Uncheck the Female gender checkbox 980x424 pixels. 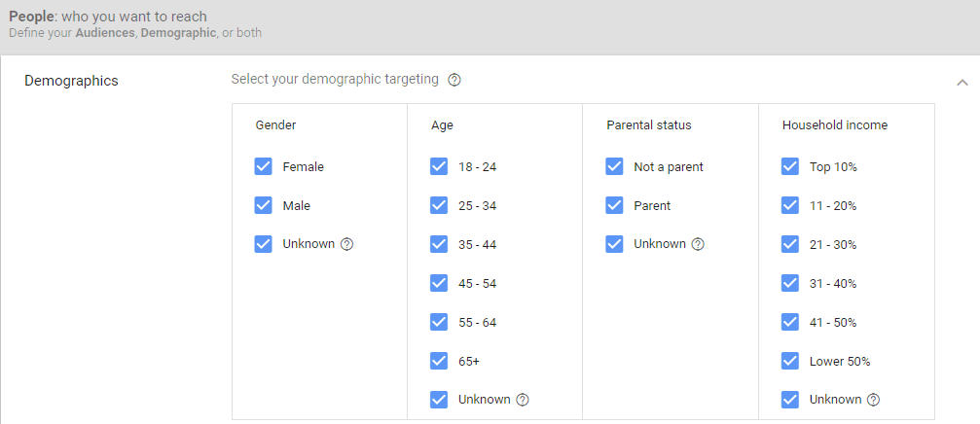(x=263, y=166)
